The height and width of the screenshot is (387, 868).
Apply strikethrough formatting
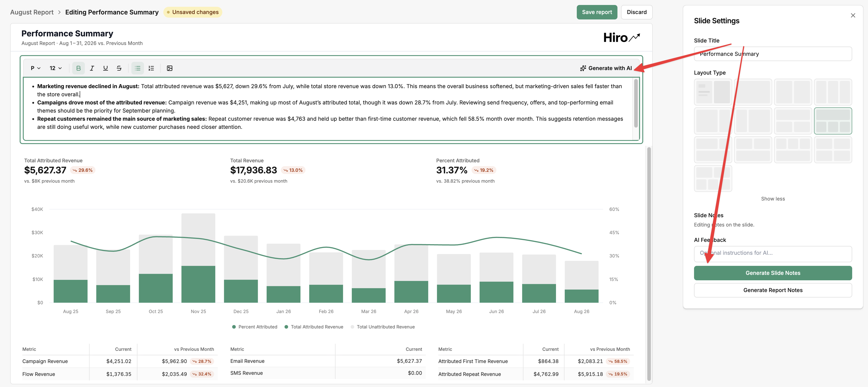(119, 68)
